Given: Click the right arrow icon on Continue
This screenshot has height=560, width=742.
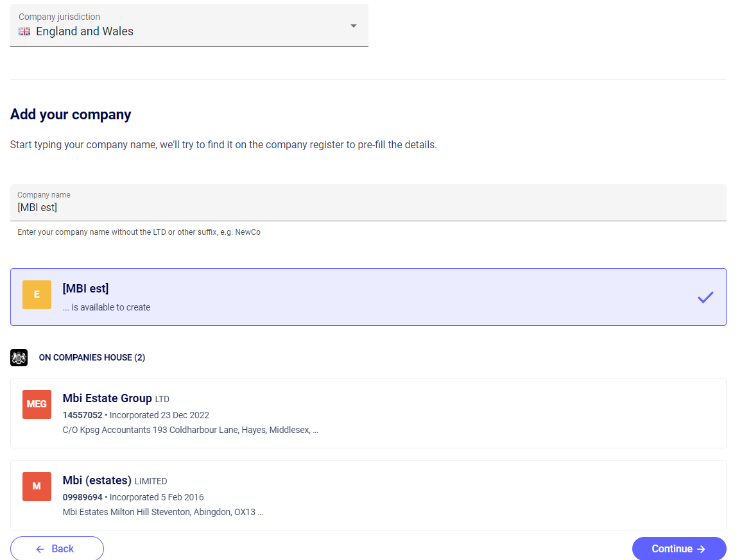Looking at the screenshot, I should tap(701, 549).
